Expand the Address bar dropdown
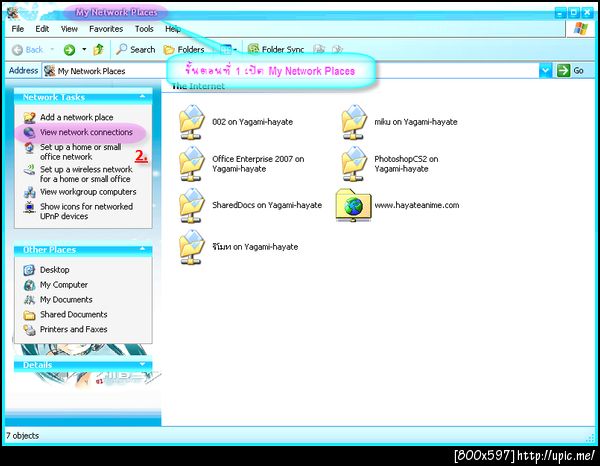This screenshot has height=466, width=600. coord(545,71)
